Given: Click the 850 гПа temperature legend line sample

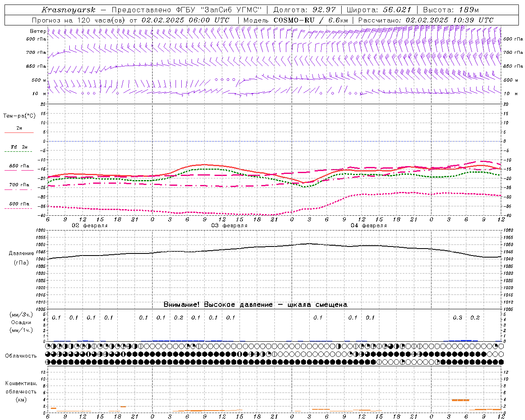Looking at the screenshot, I should 19,170.
